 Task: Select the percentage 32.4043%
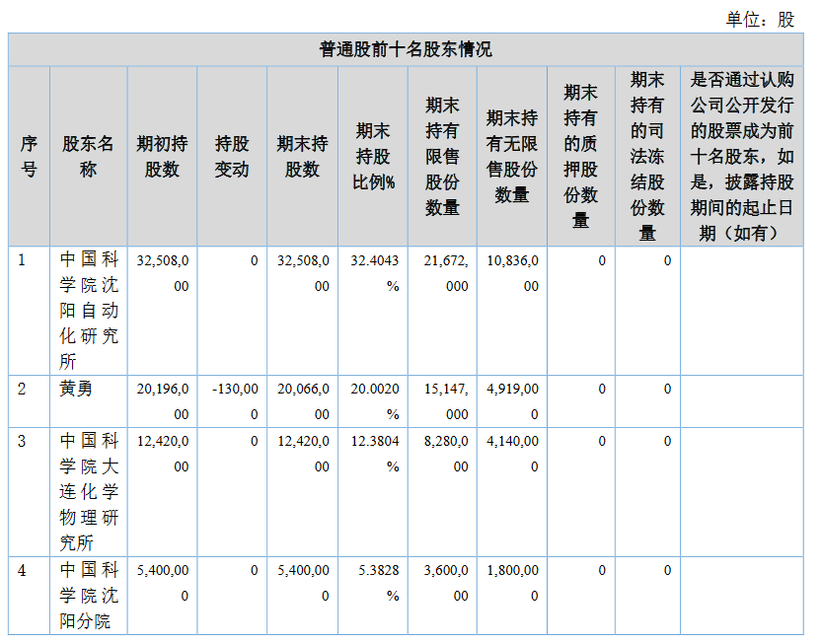[374, 273]
